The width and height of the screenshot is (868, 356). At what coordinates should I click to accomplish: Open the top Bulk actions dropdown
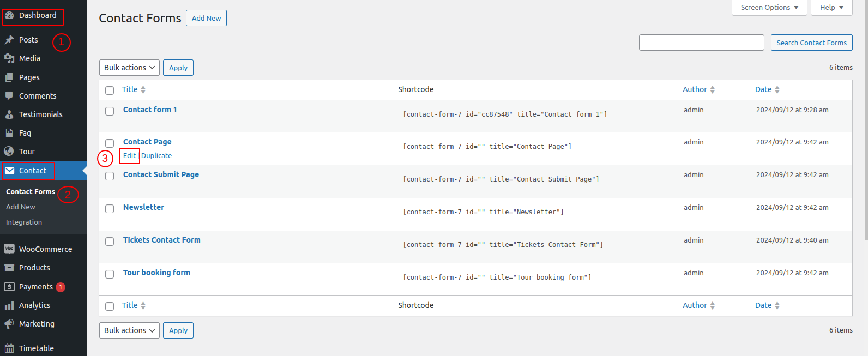(x=129, y=68)
